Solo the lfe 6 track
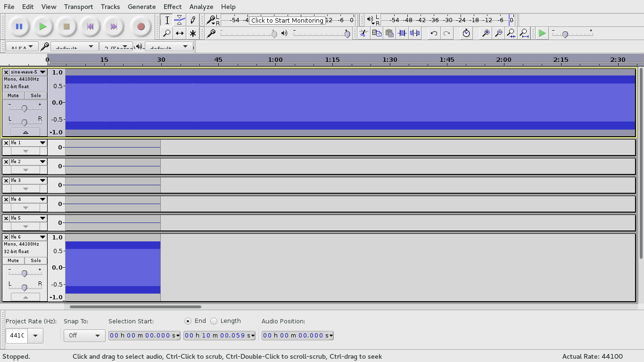 point(36,261)
